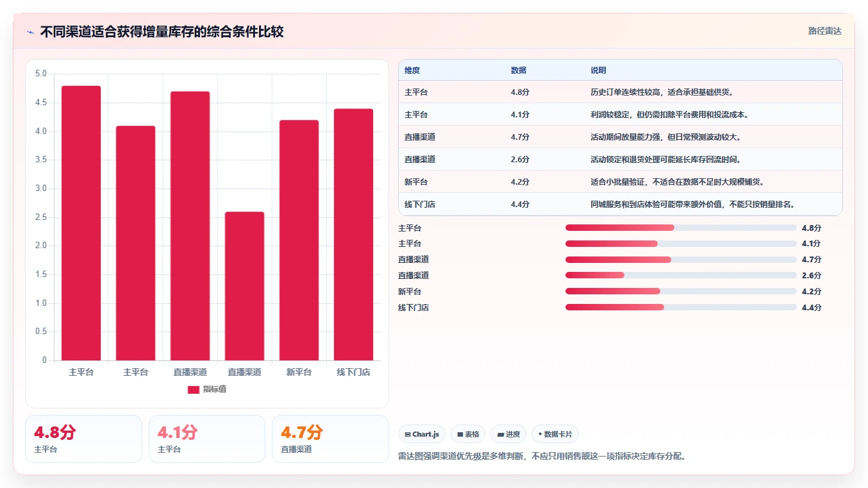Click the 2.5 tick on the chart y-axis
Viewport: 868px width, 488px height.
point(41,217)
